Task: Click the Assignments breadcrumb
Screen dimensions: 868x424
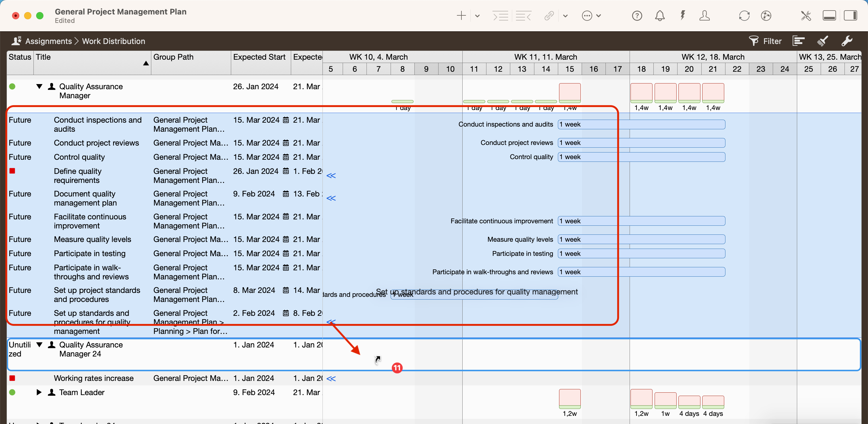Action: pyautogui.click(x=49, y=41)
